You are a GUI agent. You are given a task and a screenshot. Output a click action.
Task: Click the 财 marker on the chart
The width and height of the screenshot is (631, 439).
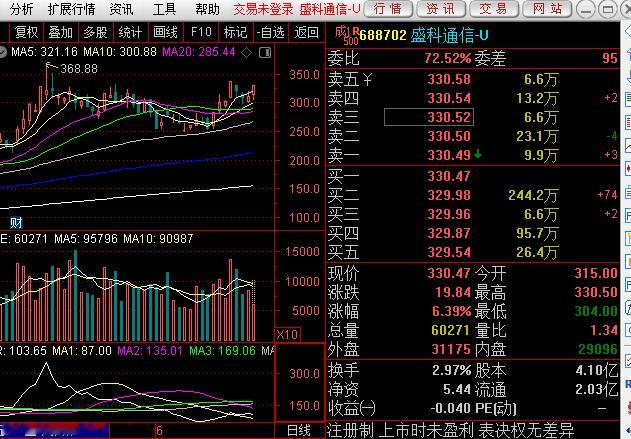[x=16, y=222]
